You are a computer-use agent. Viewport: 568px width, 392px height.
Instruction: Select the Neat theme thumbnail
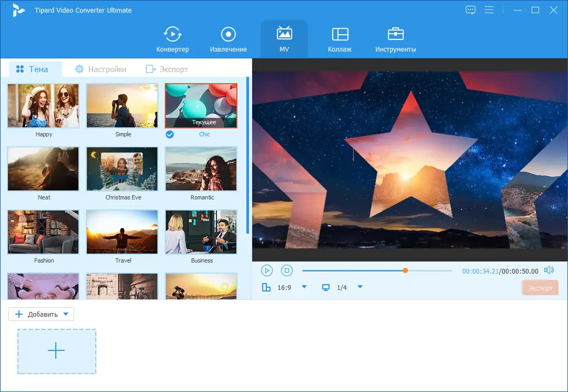point(43,169)
